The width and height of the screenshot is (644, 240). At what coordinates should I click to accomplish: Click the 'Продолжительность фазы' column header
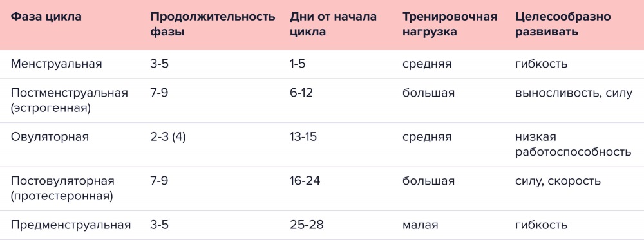[213, 24]
